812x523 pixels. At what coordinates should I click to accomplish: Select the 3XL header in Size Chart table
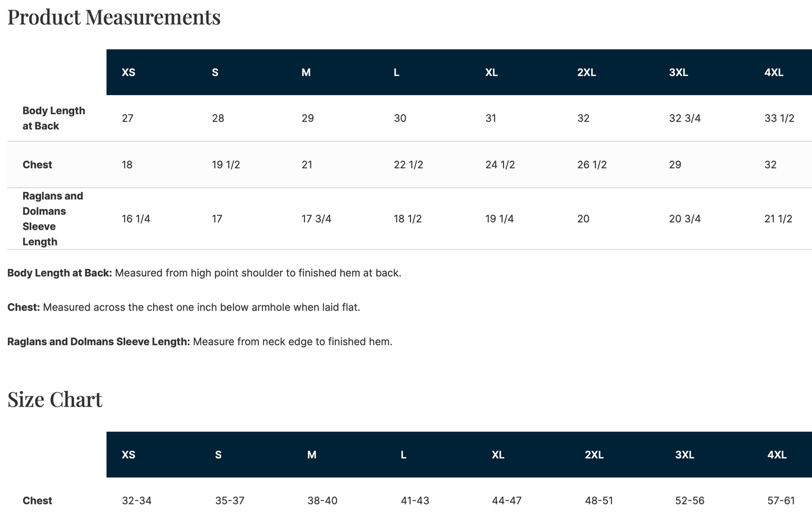[685, 455]
